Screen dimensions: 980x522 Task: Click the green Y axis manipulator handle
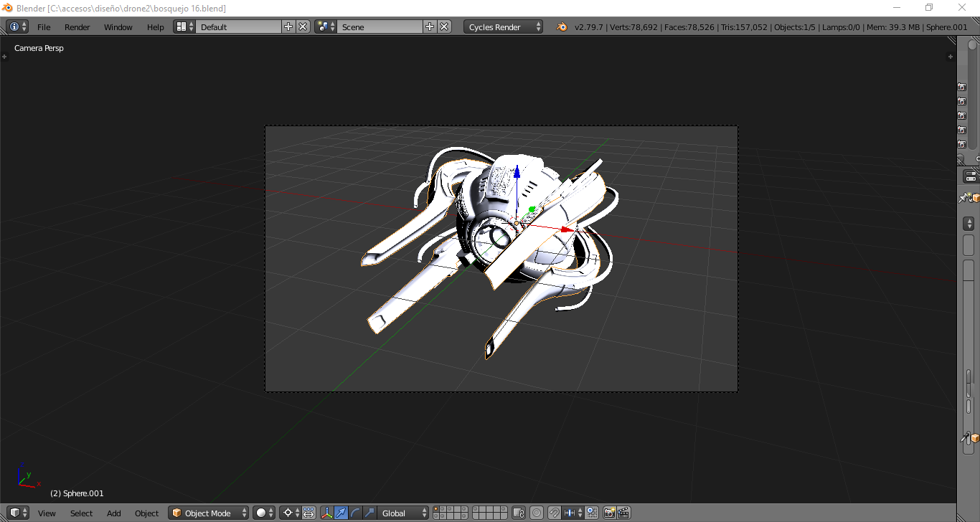(532, 209)
